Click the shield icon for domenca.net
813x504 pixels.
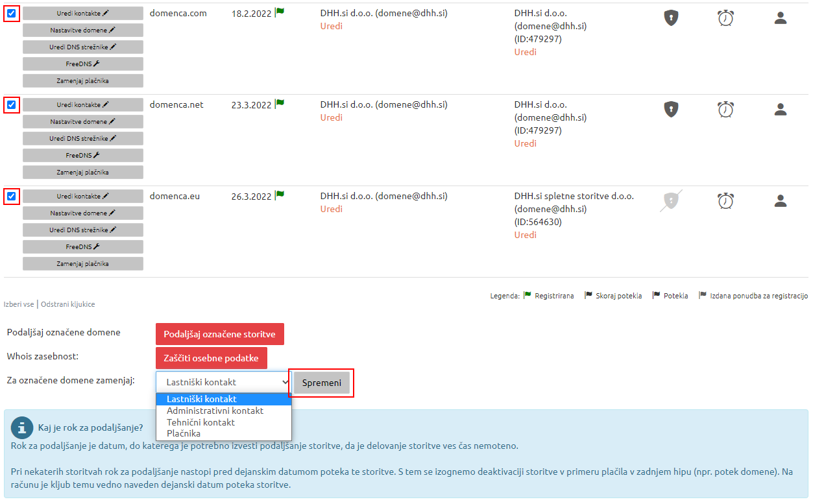pyautogui.click(x=671, y=110)
